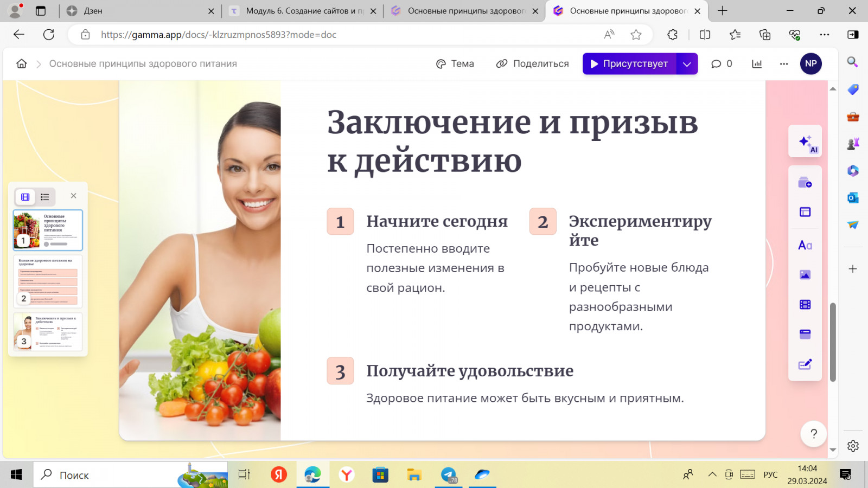Open the Gamma document more-options menu
Screen dimensions: 868x488
(x=784, y=63)
